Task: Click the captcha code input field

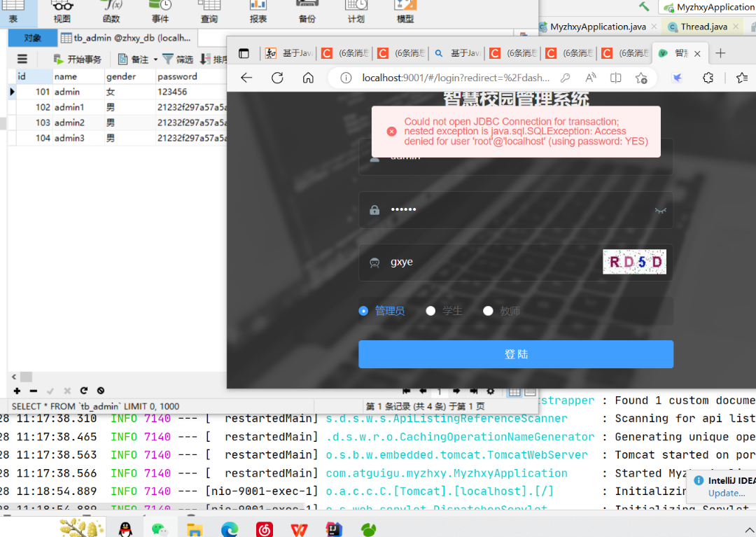Action: [x=490, y=262]
